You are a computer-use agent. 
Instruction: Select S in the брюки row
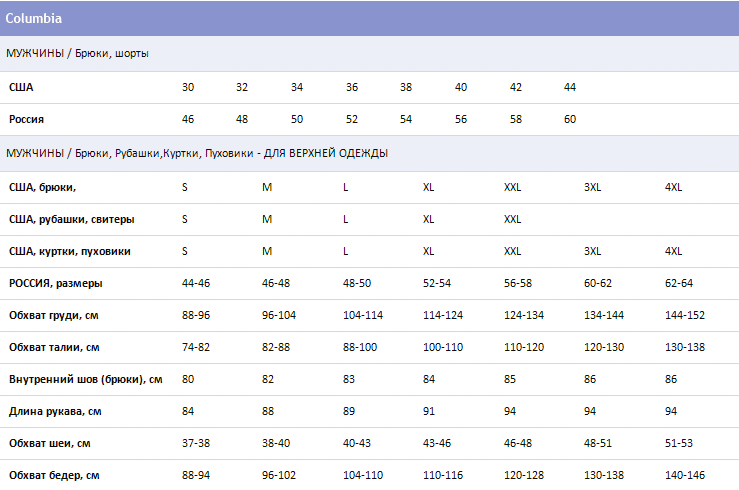point(185,188)
